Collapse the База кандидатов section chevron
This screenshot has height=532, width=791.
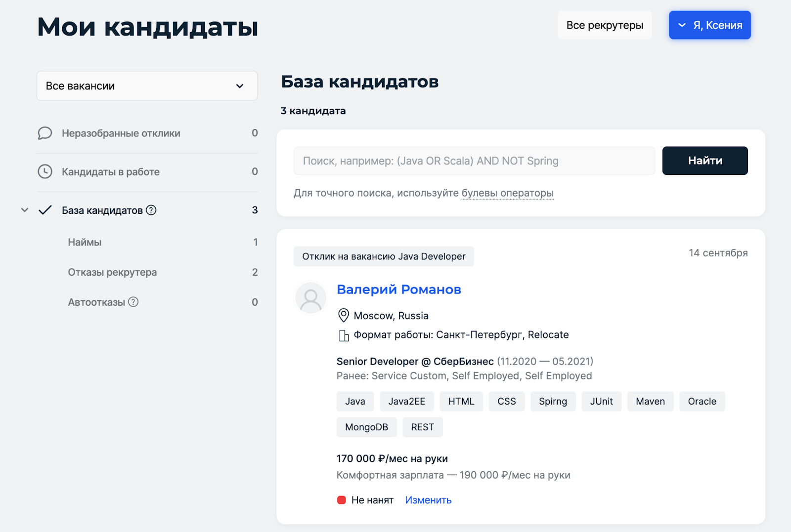(x=25, y=210)
